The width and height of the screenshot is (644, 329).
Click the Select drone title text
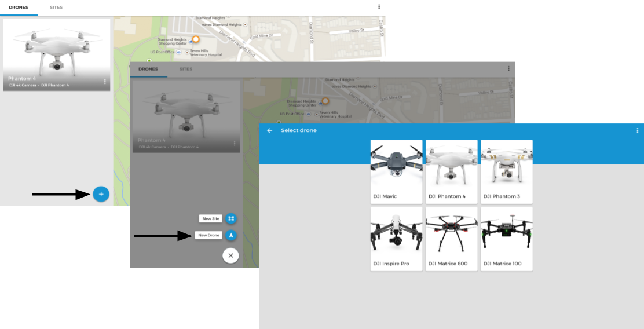pyautogui.click(x=299, y=130)
